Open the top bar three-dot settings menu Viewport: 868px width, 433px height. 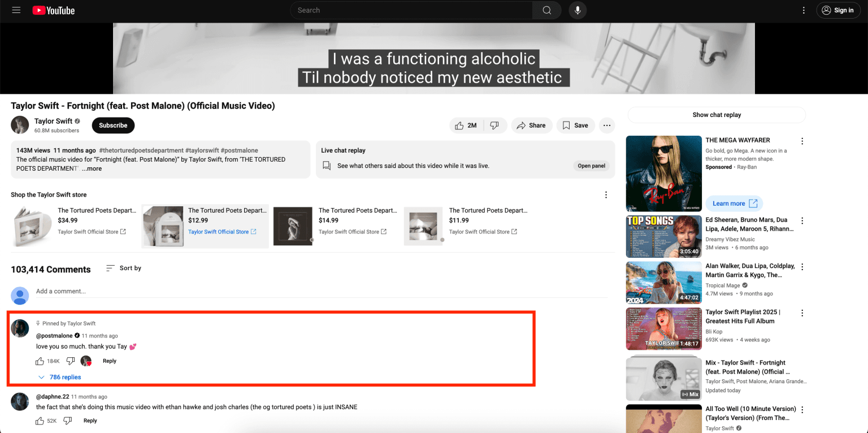click(x=804, y=10)
